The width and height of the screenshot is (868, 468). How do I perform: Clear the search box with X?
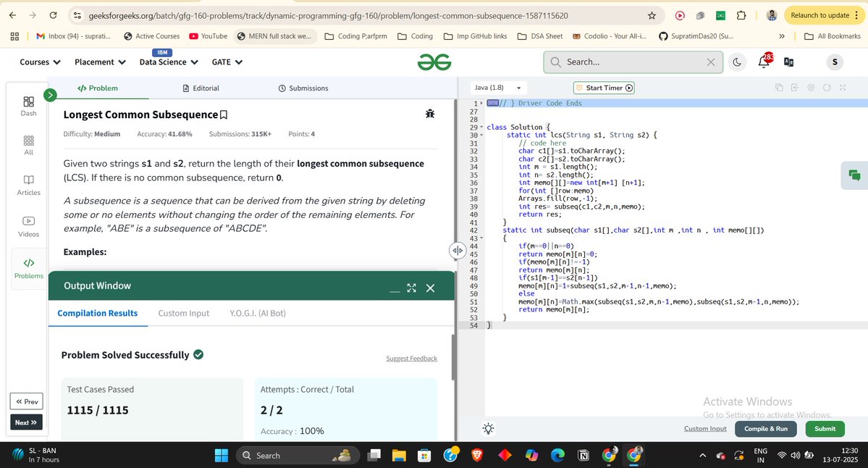[711, 62]
